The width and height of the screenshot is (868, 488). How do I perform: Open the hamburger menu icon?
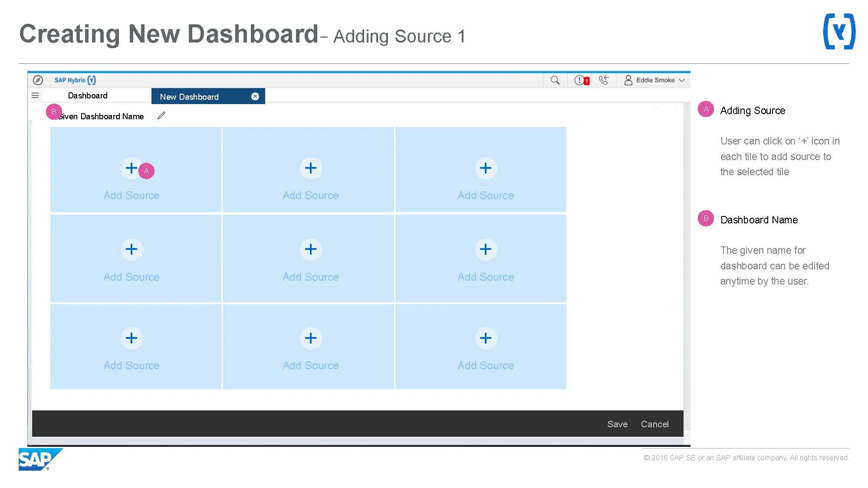(36, 95)
